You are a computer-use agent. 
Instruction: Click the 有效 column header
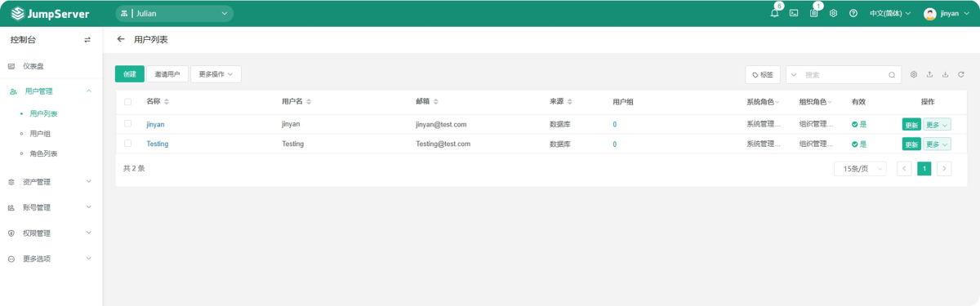858,102
